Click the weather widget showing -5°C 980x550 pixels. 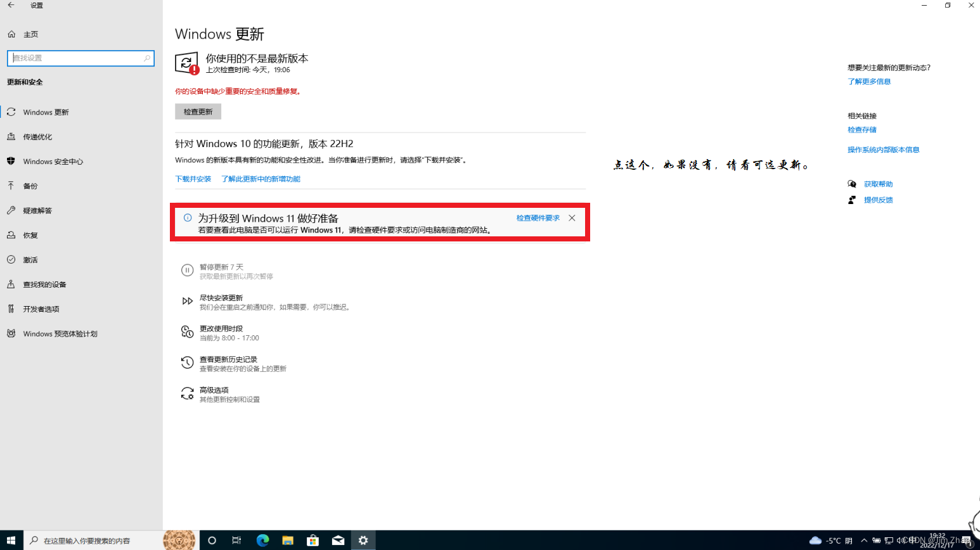coord(831,540)
